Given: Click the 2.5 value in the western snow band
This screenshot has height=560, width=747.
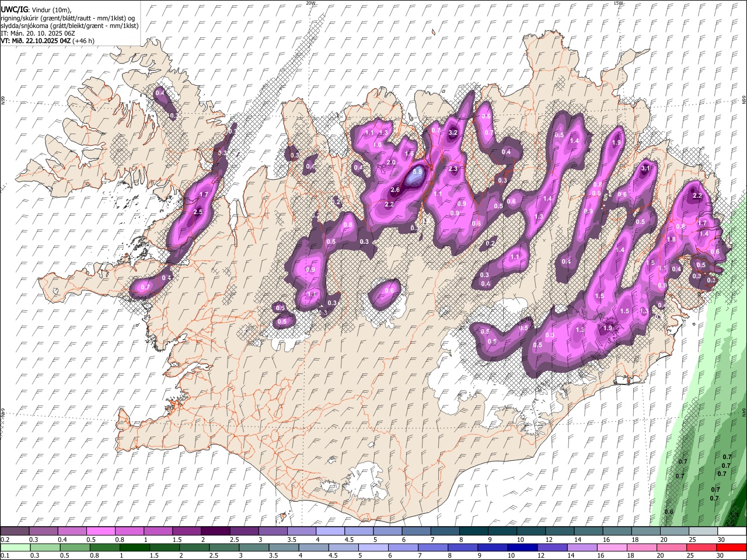Looking at the screenshot, I should click(x=198, y=212).
